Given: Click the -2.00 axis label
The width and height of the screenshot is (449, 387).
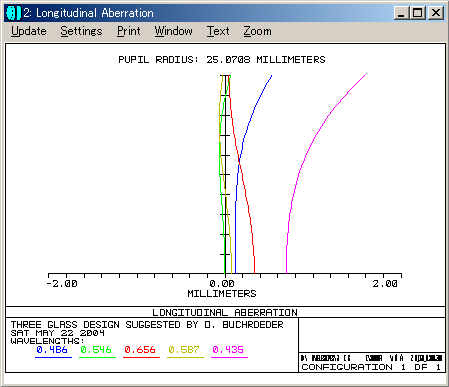Looking at the screenshot, I should coord(62,284).
